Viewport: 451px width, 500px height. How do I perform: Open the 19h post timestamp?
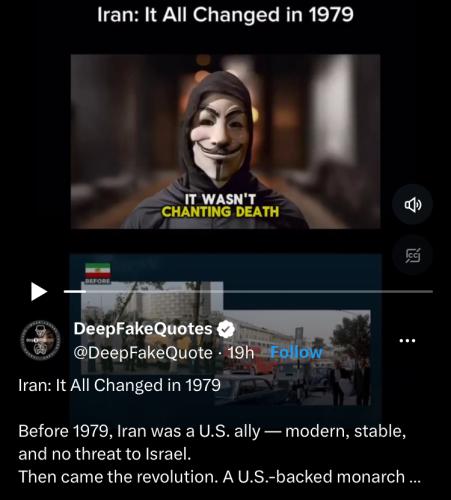pos(241,353)
